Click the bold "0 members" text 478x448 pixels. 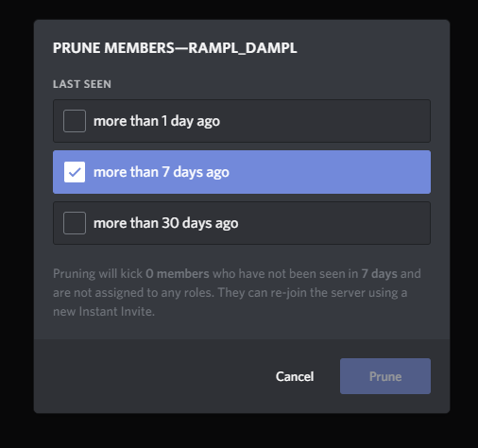point(178,274)
